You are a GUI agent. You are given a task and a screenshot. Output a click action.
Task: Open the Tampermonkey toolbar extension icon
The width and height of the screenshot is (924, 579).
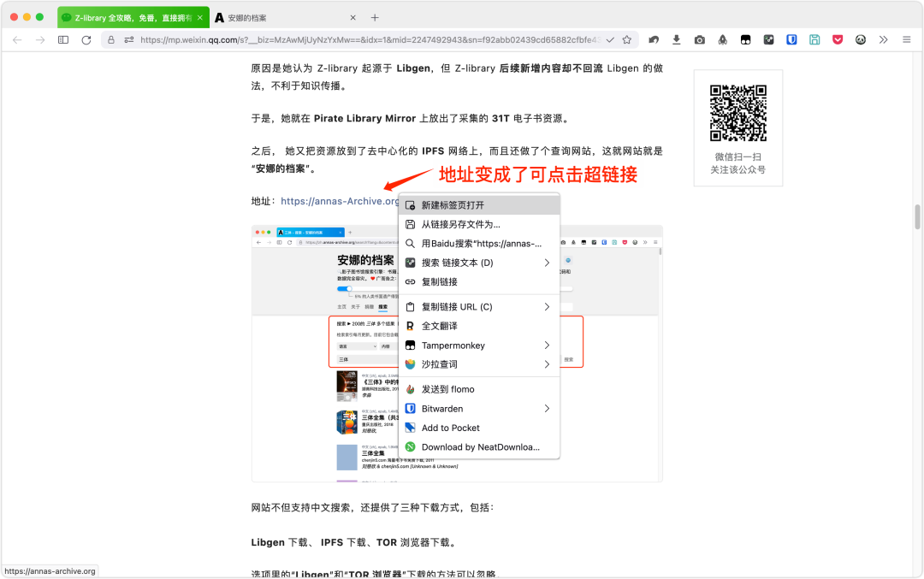tap(745, 40)
